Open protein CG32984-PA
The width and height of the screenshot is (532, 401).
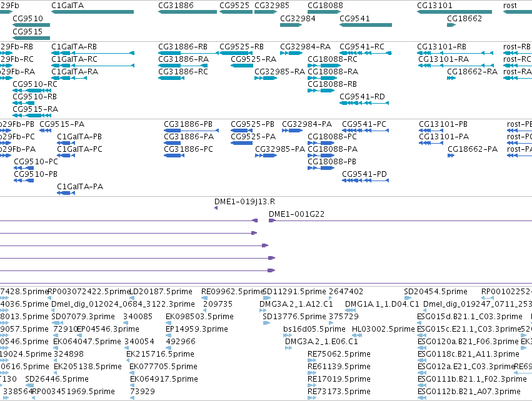307,124
